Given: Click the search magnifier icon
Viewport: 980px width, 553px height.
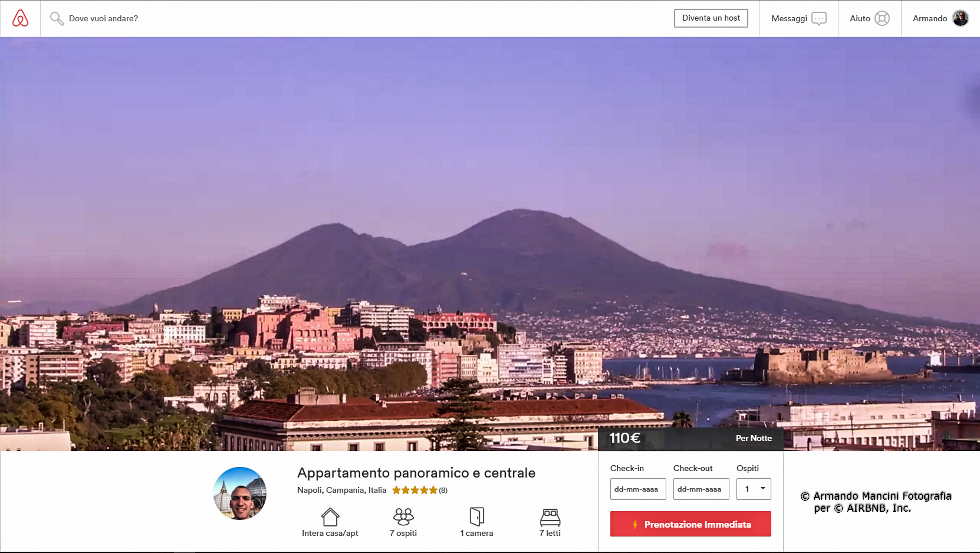Looking at the screenshot, I should pyautogui.click(x=57, y=18).
